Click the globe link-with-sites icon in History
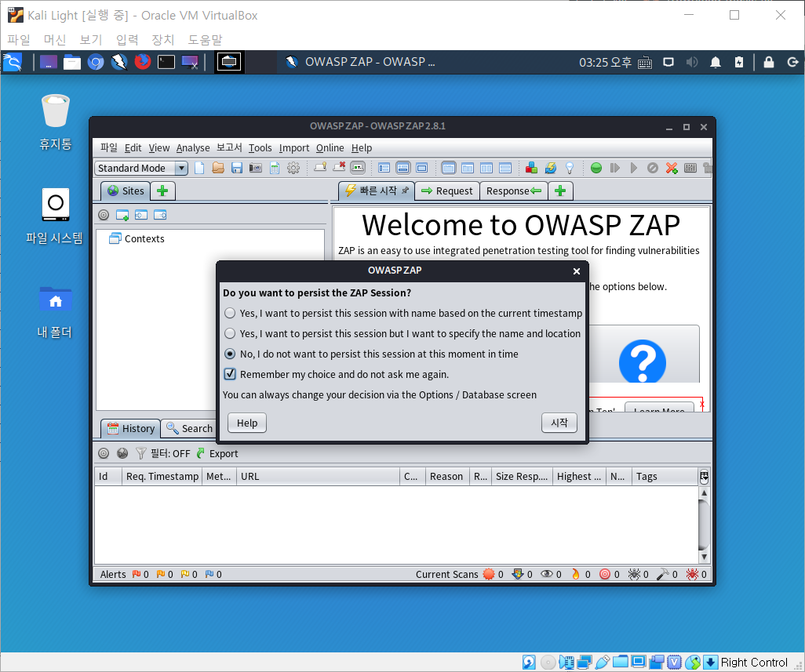The image size is (805, 672). (x=122, y=453)
